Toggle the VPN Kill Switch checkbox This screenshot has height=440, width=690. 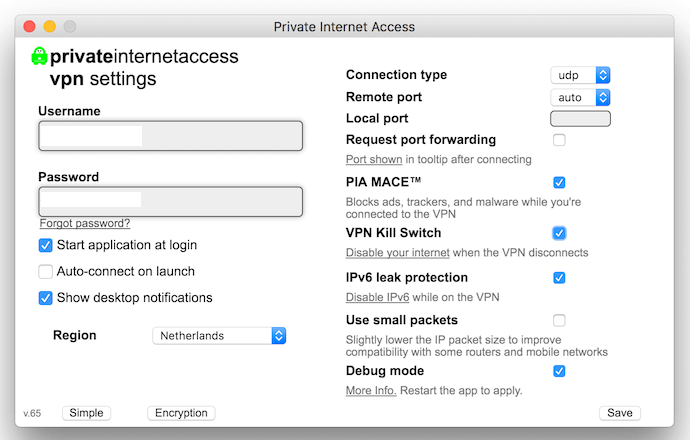click(x=559, y=233)
